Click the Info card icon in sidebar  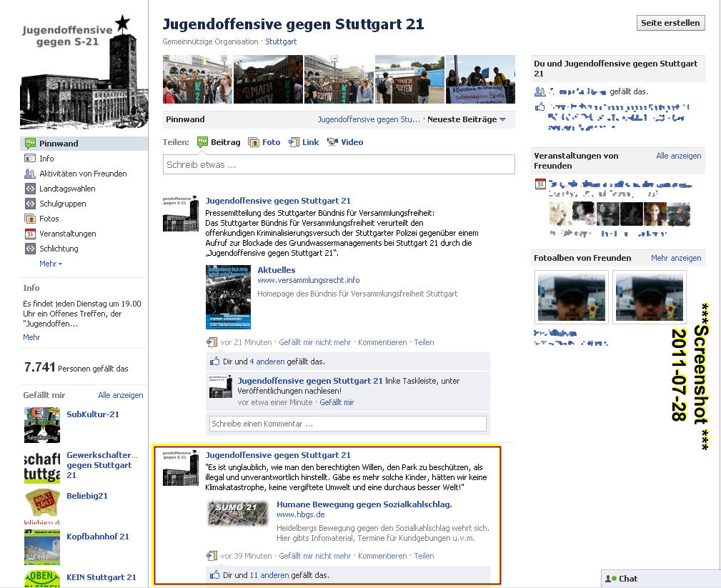tap(30, 159)
